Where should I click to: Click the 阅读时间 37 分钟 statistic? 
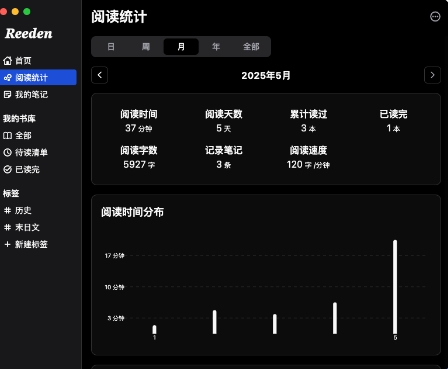(x=139, y=121)
